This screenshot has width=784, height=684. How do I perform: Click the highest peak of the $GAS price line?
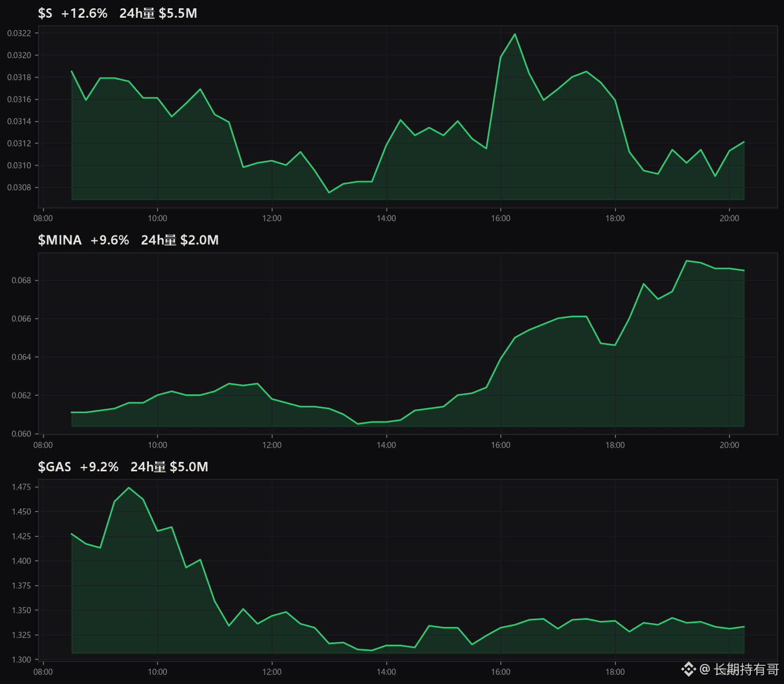pyautogui.click(x=129, y=487)
